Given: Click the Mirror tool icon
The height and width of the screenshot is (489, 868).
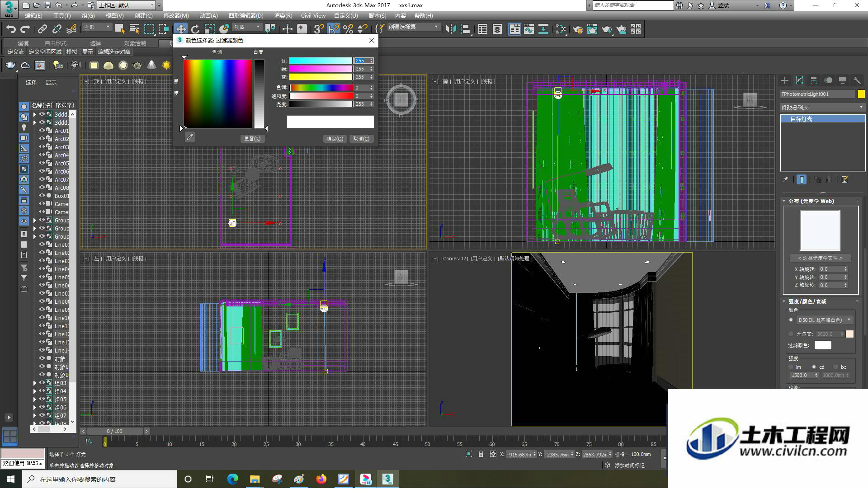Looking at the screenshot, I should (x=451, y=29).
